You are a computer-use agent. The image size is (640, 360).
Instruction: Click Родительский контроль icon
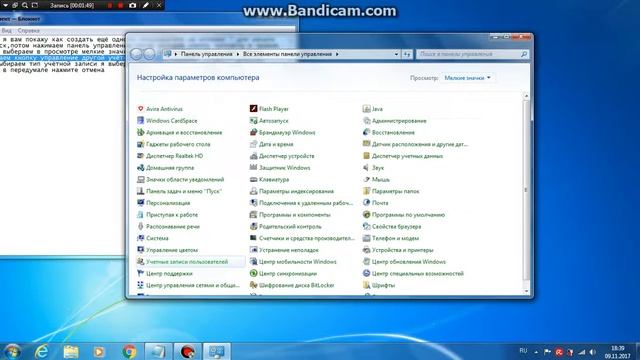253,227
